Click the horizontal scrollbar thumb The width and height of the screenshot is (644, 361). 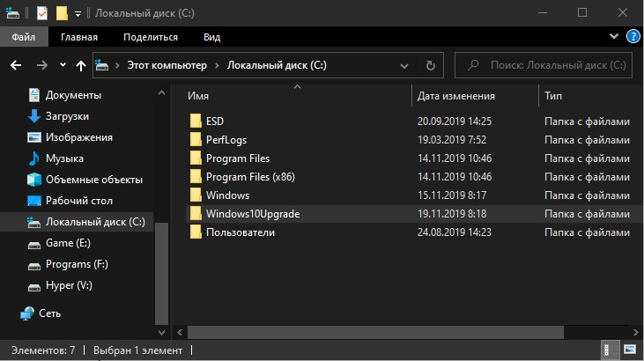click(375, 332)
